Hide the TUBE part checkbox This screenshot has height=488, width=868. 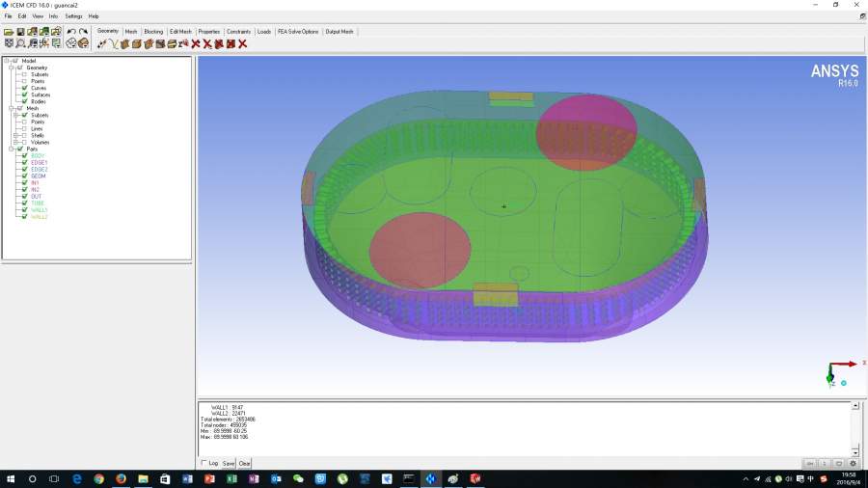click(24, 203)
